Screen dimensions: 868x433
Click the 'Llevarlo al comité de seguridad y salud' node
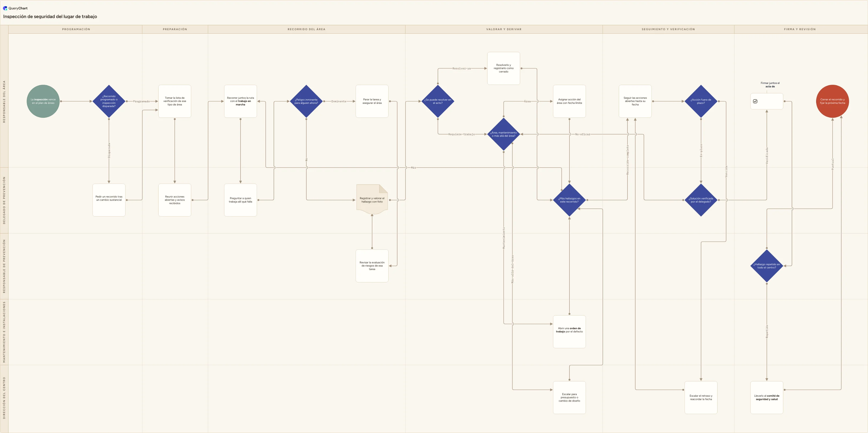(x=767, y=397)
